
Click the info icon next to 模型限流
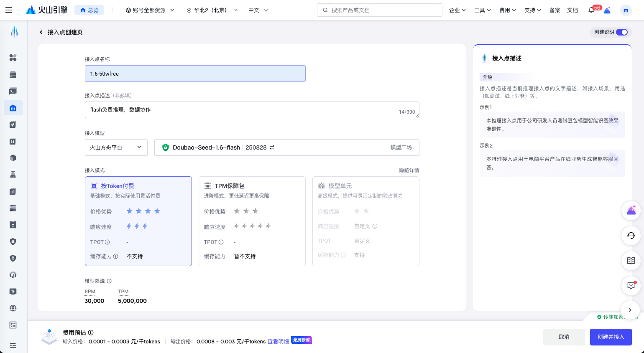(x=109, y=281)
